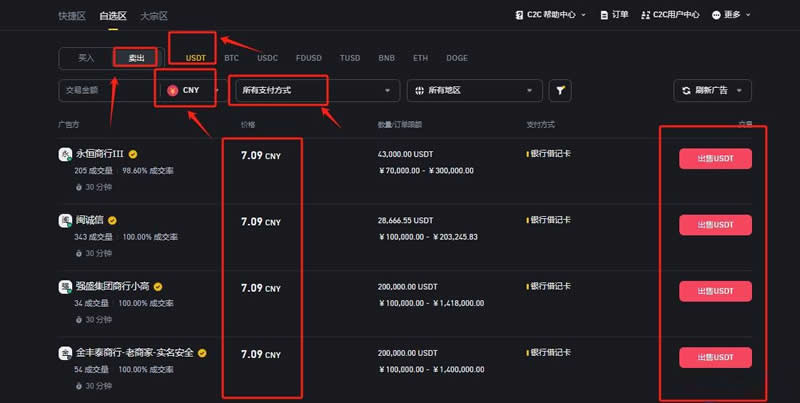Select the BTC coin tab
This screenshot has width=800, height=403.
pyautogui.click(x=232, y=58)
